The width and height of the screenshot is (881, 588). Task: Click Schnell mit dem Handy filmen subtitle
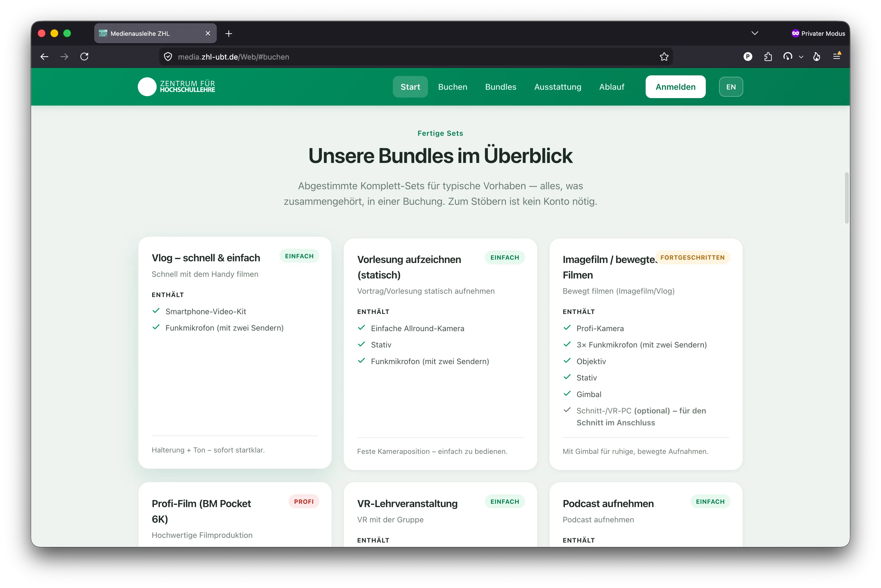[205, 274]
